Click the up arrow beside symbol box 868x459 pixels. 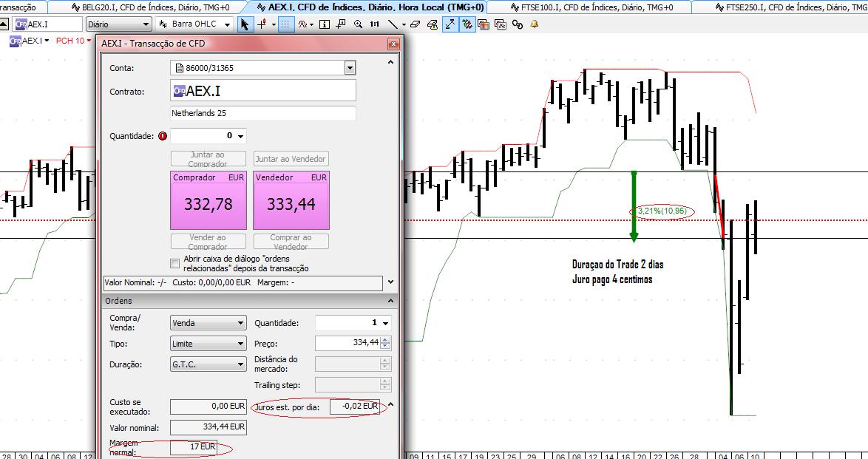tap(4, 24)
